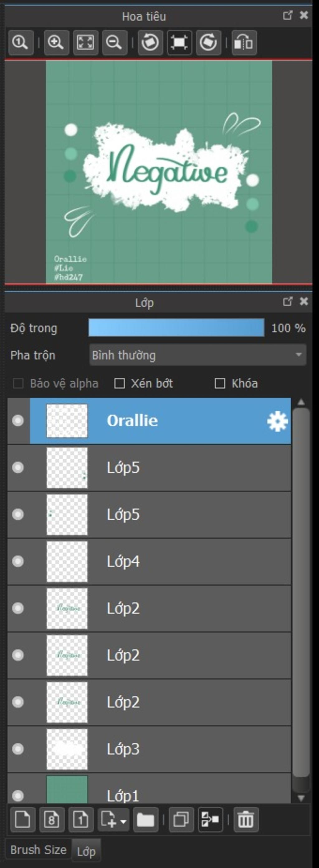Rotate the canvas right in navigator
The image size is (319, 868).
208,42
